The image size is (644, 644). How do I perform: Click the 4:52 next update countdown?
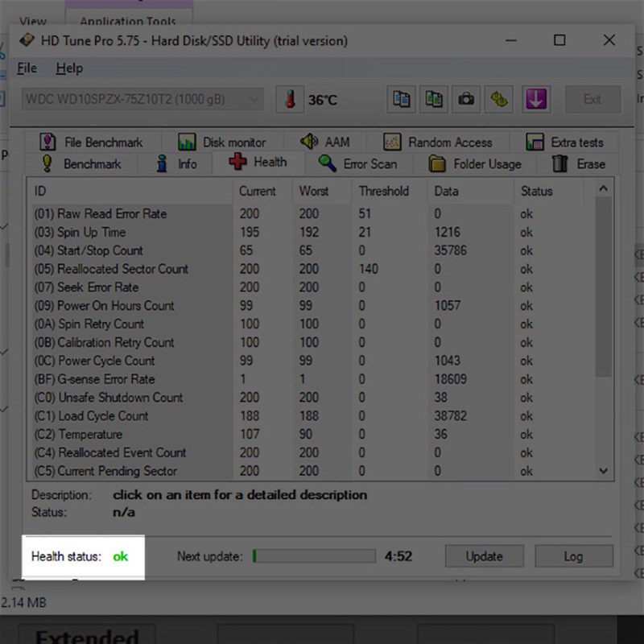398,556
